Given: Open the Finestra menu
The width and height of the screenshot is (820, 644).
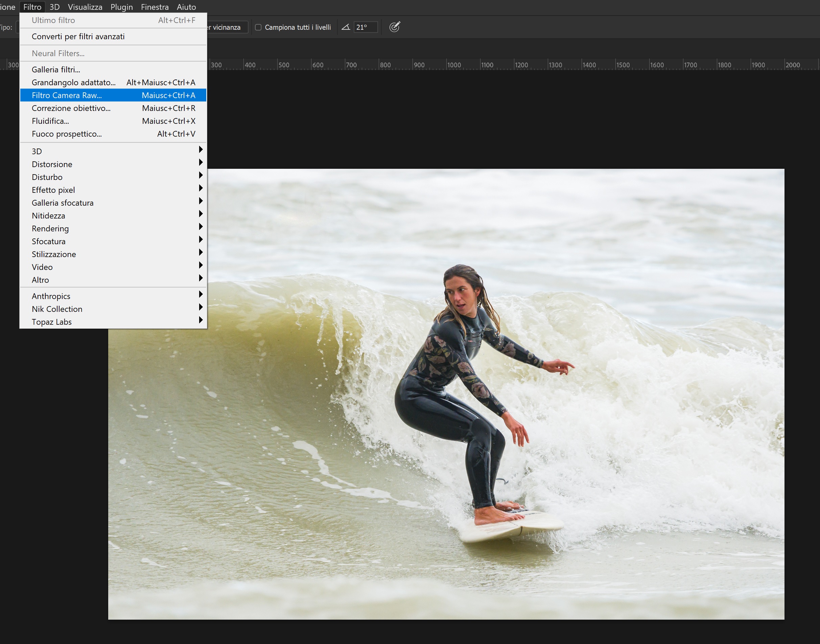Looking at the screenshot, I should (155, 7).
